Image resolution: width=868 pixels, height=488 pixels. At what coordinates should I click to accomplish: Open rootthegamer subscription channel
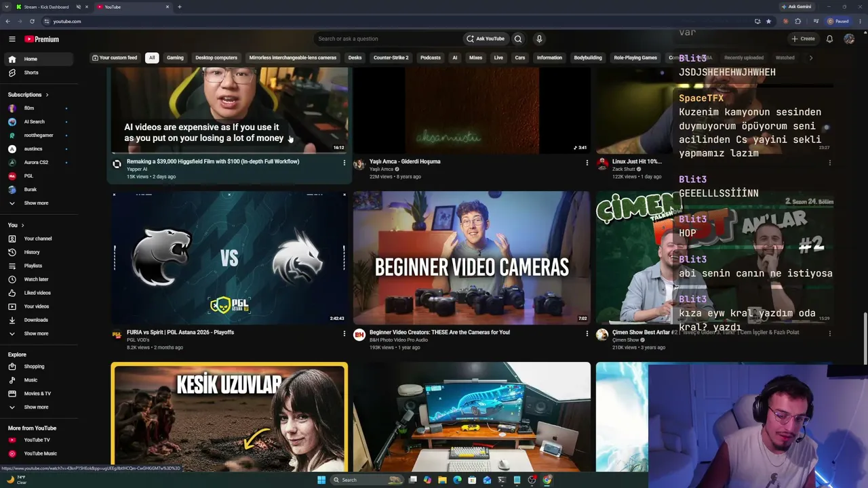tap(40, 136)
